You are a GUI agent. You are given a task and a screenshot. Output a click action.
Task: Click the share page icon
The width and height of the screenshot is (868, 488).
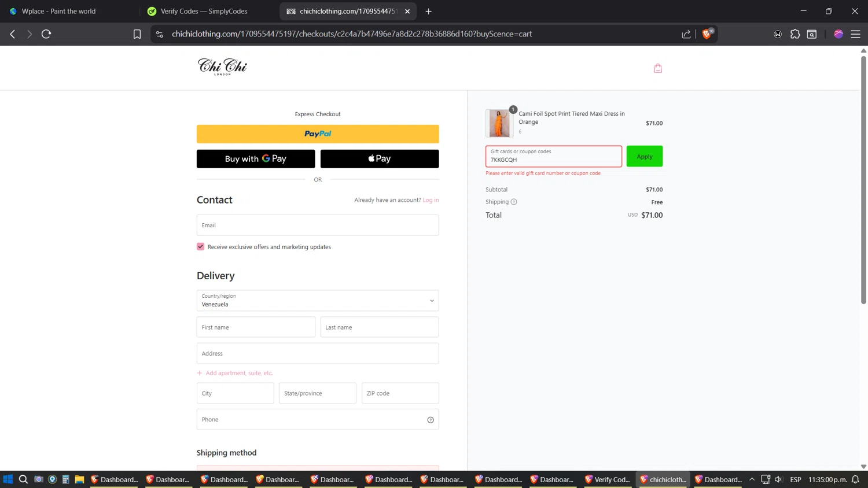click(x=686, y=34)
